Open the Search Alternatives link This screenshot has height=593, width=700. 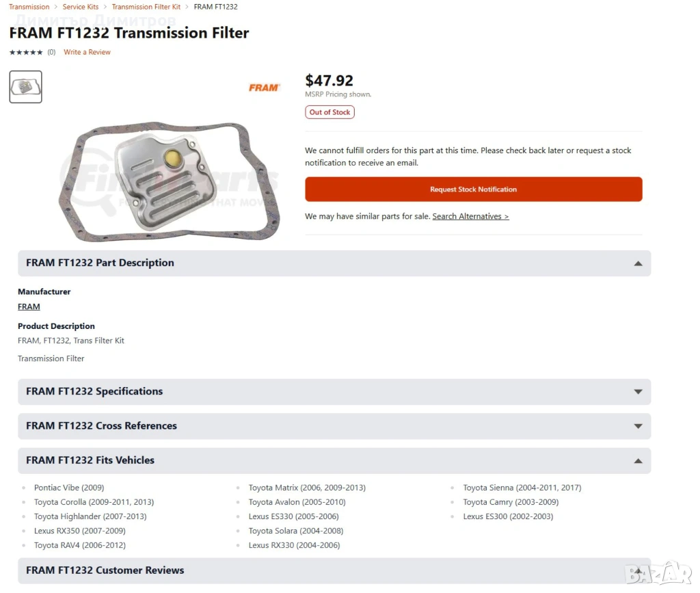point(470,217)
